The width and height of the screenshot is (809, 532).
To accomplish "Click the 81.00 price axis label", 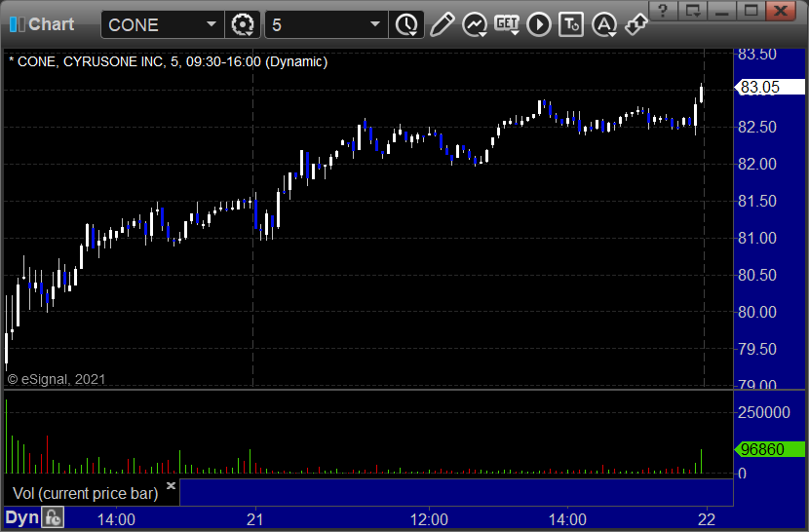I will click(x=757, y=239).
